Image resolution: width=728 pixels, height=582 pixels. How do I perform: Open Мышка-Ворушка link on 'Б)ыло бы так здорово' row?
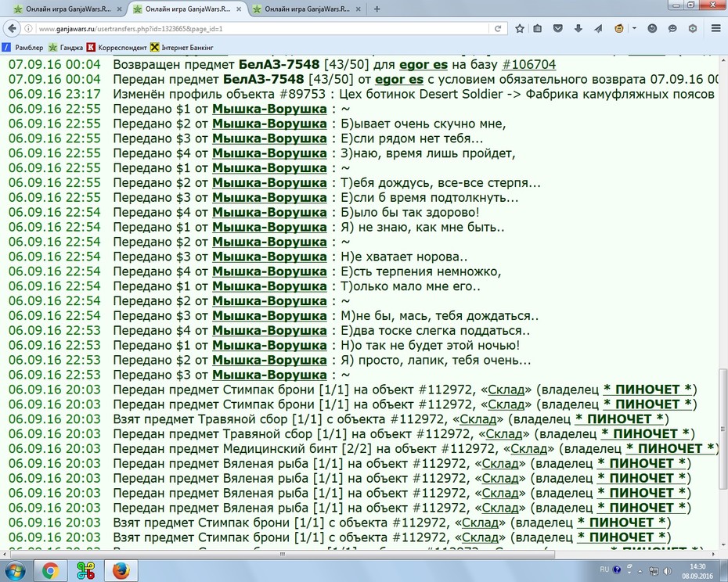coord(269,213)
